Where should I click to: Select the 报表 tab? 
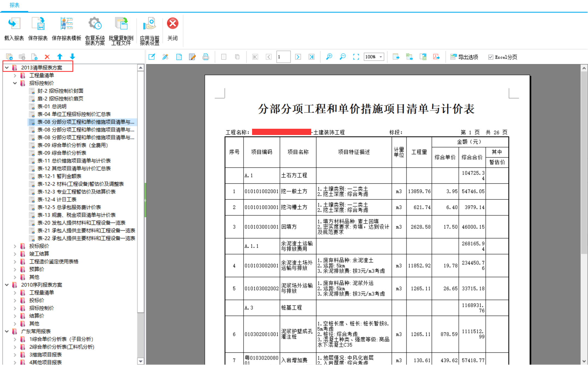[x=14, y=5]
